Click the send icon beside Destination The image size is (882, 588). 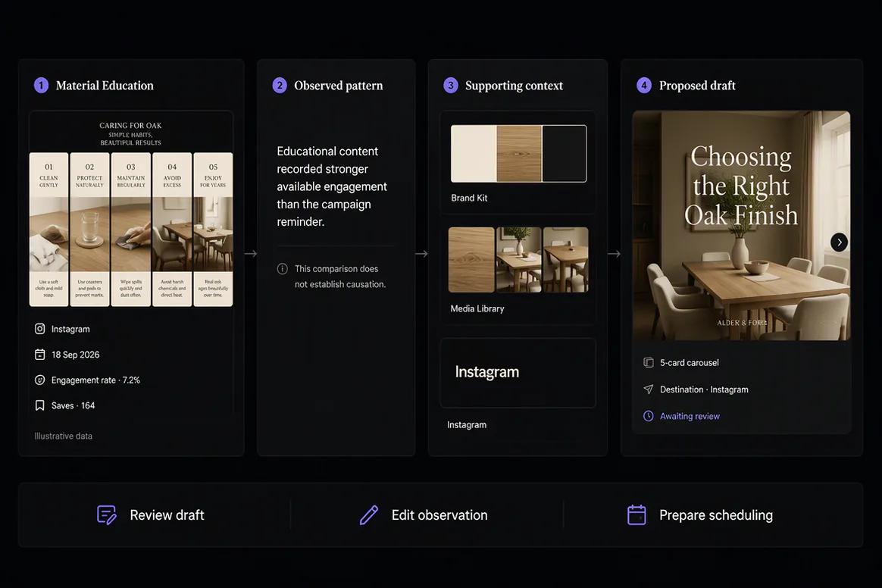[649, 389]
